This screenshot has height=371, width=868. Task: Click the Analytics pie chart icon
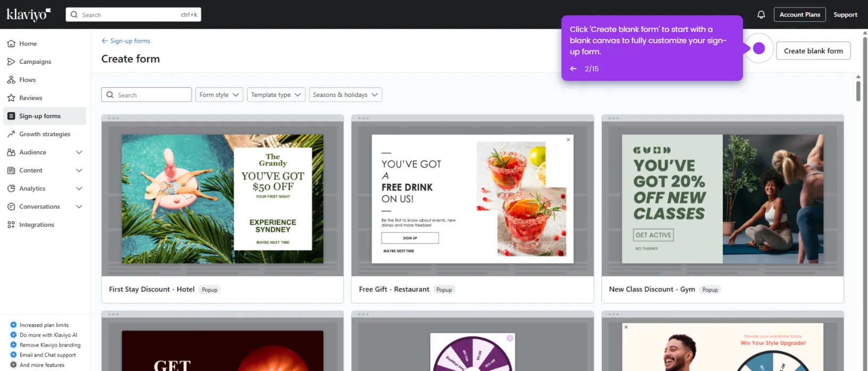click(x=11, y=188)
